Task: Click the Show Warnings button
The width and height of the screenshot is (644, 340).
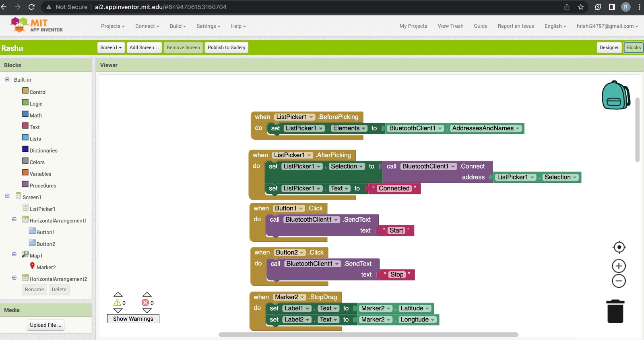Action: click(133, 319)
